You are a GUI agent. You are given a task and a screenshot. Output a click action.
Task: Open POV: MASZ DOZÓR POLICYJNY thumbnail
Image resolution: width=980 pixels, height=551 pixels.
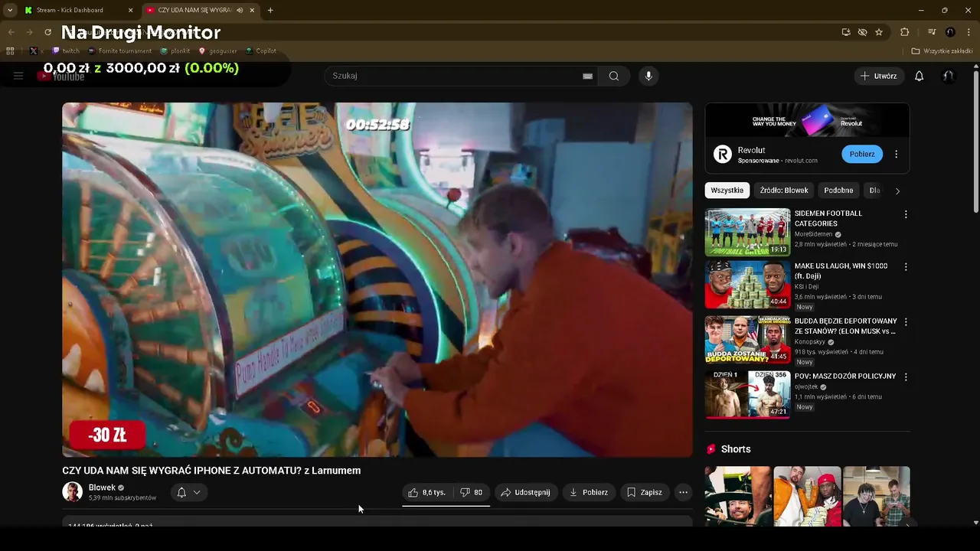[747, 394]
